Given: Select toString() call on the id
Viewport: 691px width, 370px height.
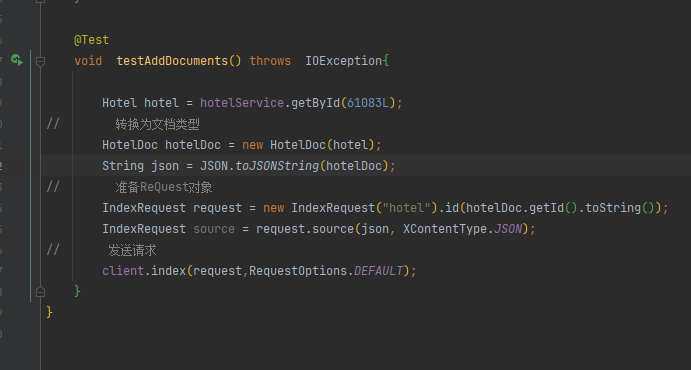Looking at the screenshot, I should pyautogui.click(x=619, y=208).
